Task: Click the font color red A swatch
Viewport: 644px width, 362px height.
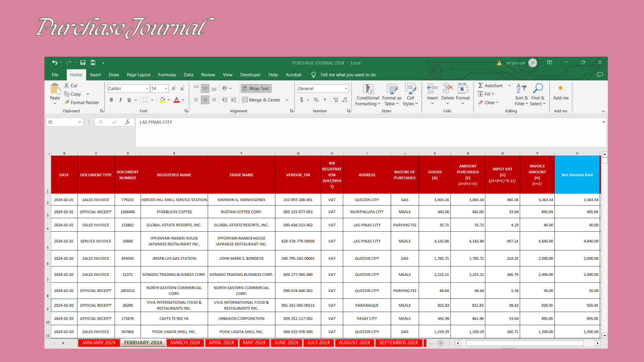Action: coord(176,100)
